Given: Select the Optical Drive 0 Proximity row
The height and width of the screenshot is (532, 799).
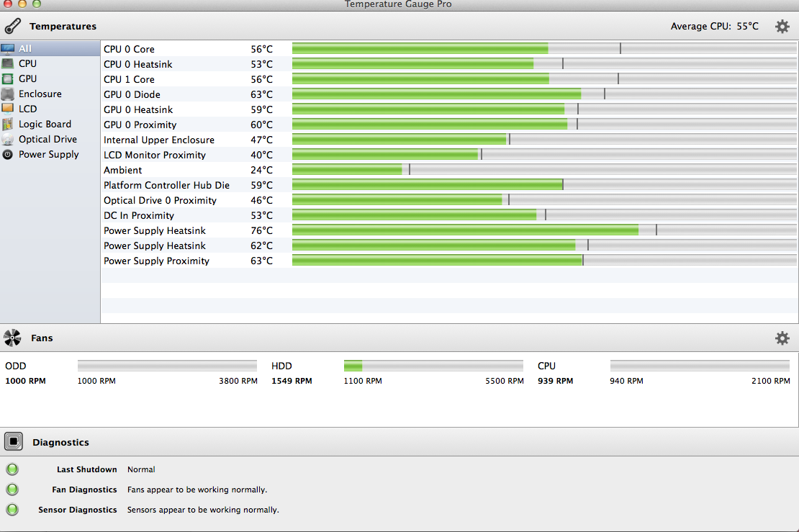Looking at the screenshot, I should (449, 200).
